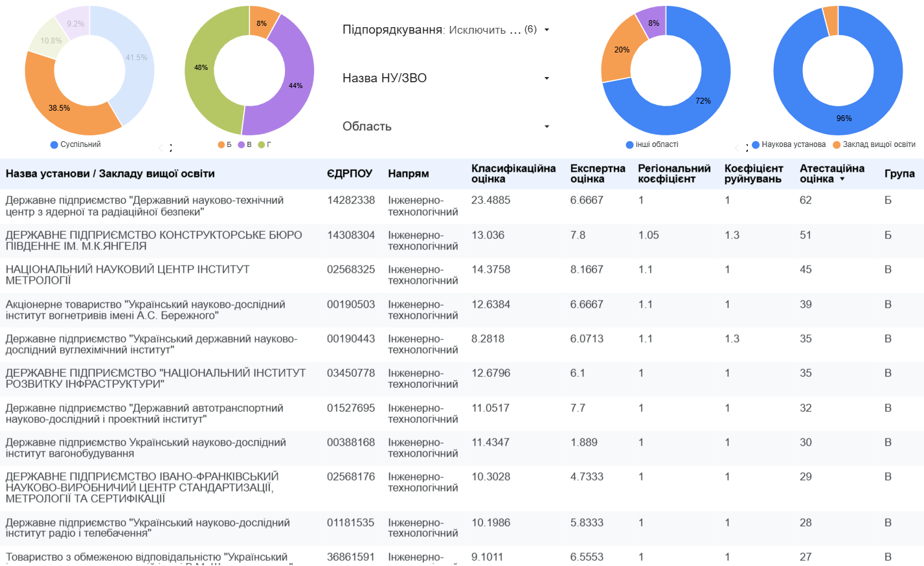The height and width of the screenshot is (566, 924).
Task: Click the purple В legend dot
Action: click(x=242, y=145)
